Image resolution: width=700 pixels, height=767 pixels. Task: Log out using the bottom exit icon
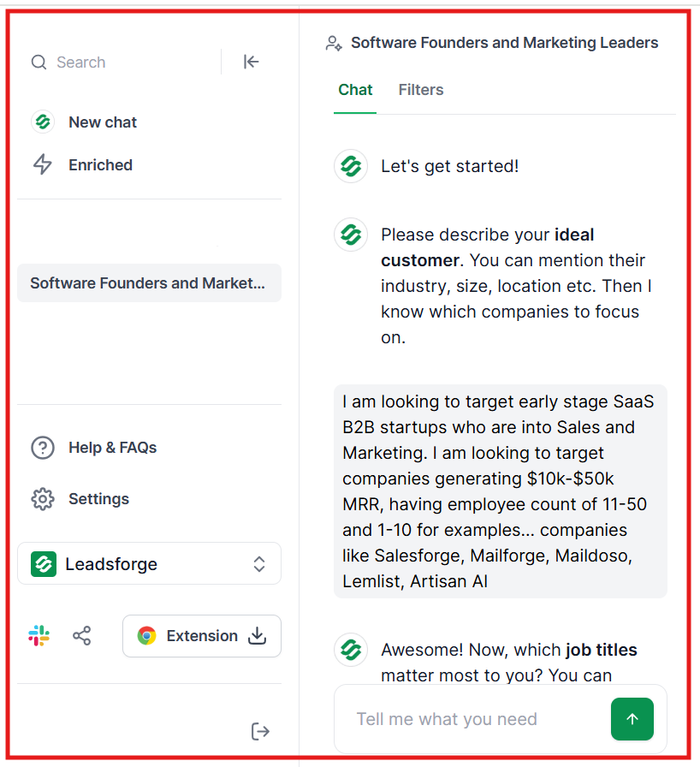click(x=259, y=731)
